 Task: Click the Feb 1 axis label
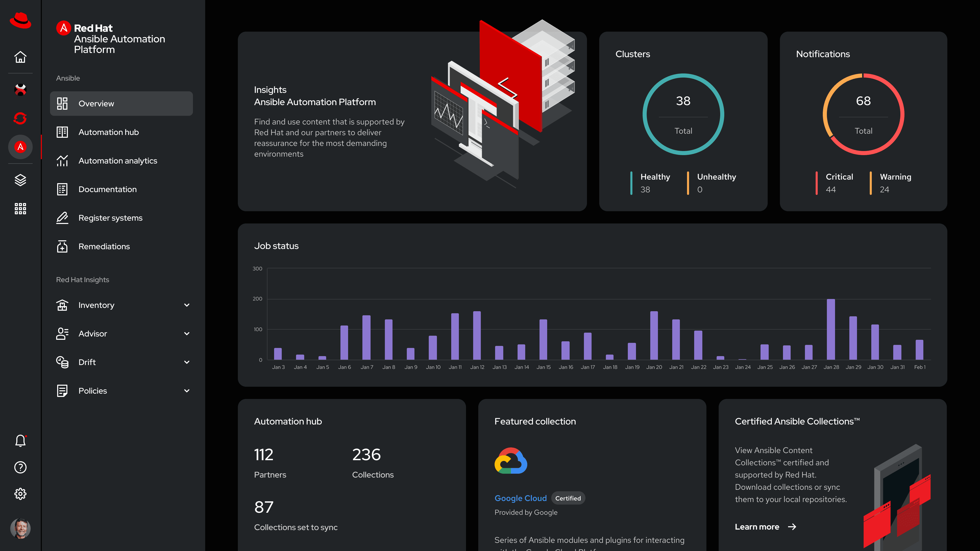click(920, 367)
